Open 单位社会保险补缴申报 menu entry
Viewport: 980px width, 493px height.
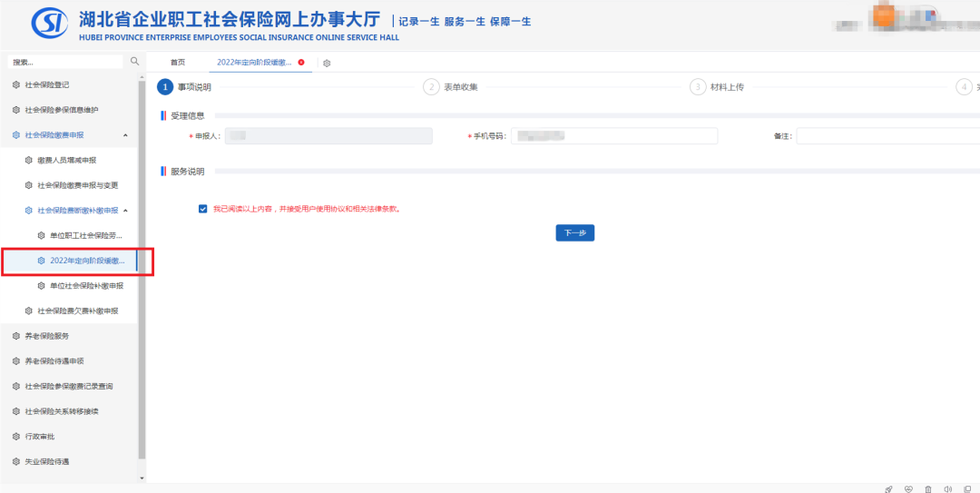pos(86,286)
